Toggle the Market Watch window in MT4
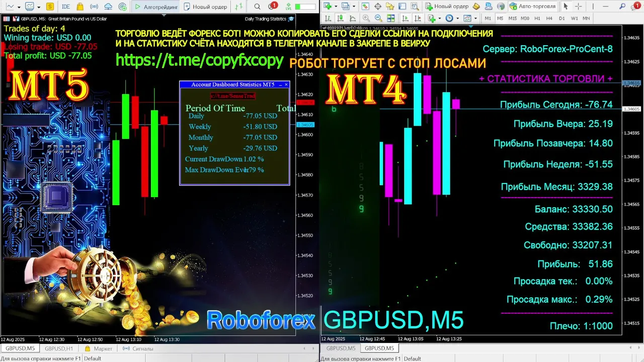Image resolution: width=644 pixels, height=362 pixels. point(365,6)
